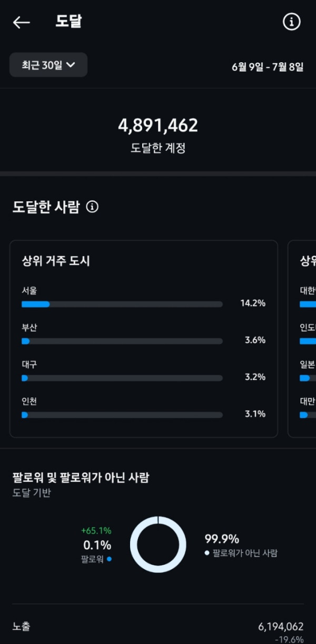
Task: Tap the white non-follower legend dot
Action: [x=208, y=553]
